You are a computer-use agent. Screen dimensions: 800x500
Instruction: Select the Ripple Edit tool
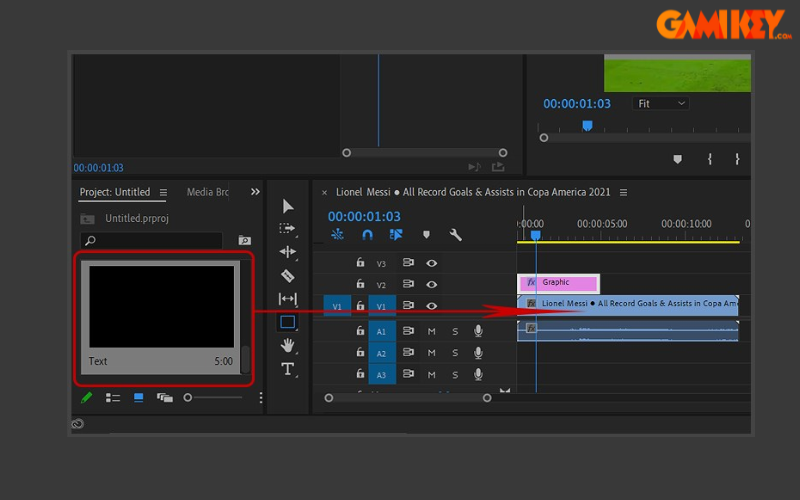click(288, 252)
